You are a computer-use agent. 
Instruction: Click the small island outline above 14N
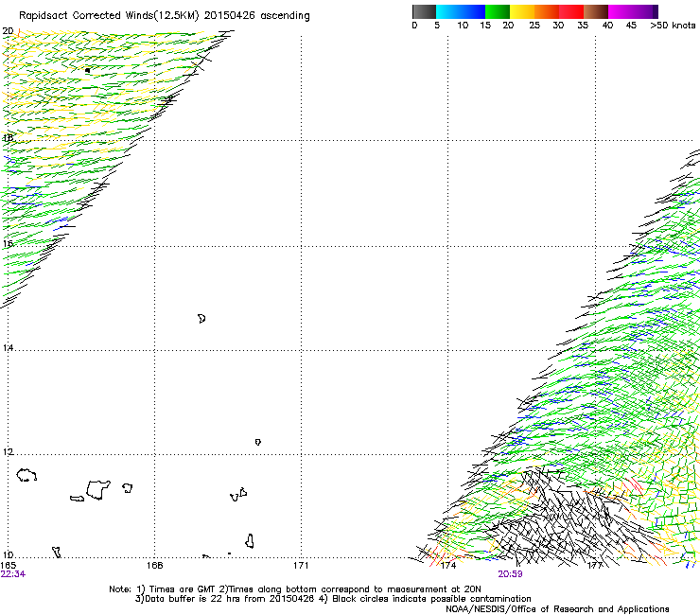click(x=201, y=319)
